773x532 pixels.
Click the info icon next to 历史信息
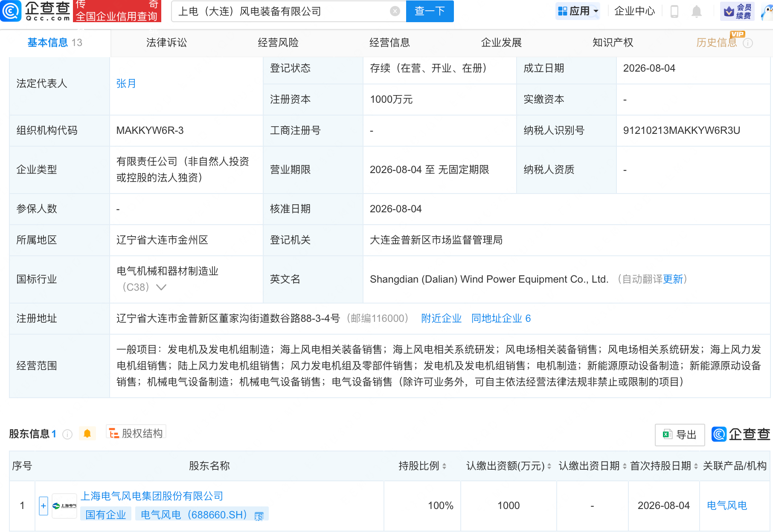pos(748,43)
